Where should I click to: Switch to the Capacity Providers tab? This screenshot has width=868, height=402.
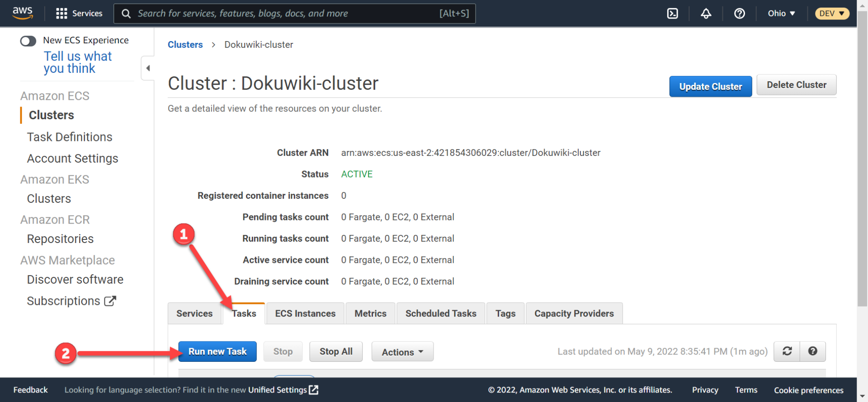pyautogui.click(x=574, y=313)
